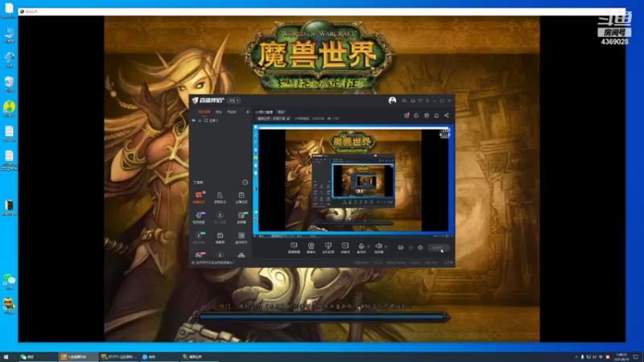Click the share icon above the preview

(x=447, y=115)
